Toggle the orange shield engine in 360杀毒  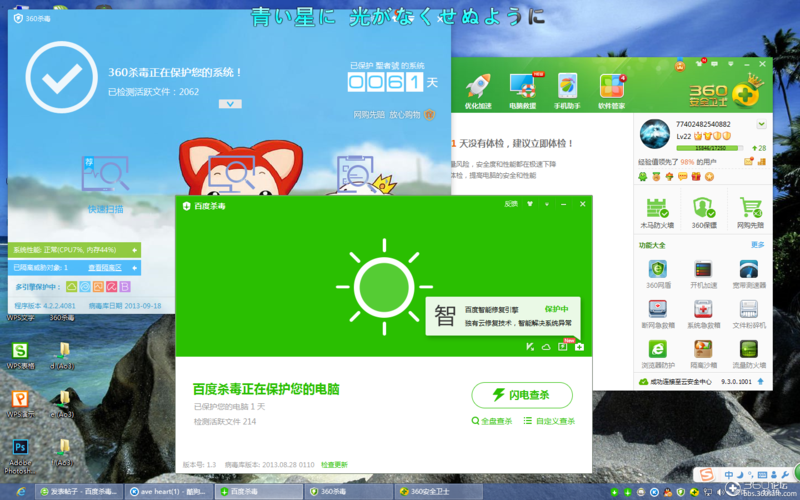click(98, 287)
